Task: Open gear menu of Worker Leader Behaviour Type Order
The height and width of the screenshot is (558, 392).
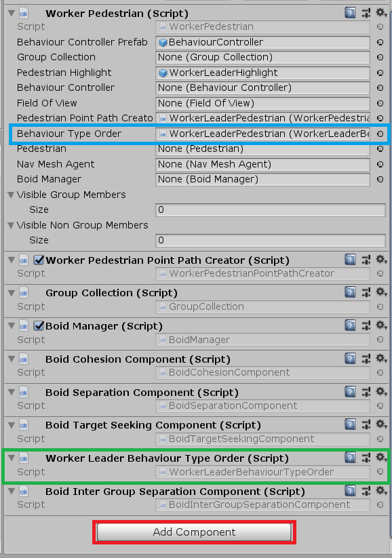Action: point(381,457)
